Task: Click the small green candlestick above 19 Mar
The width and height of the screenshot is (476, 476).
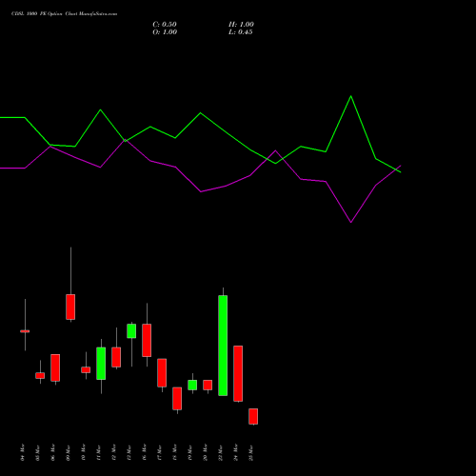Action: point(192,385)
